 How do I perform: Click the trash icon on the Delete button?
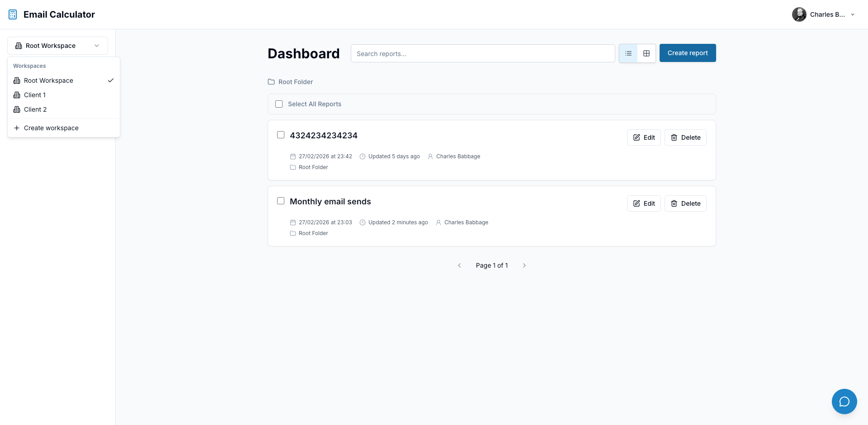674,137
